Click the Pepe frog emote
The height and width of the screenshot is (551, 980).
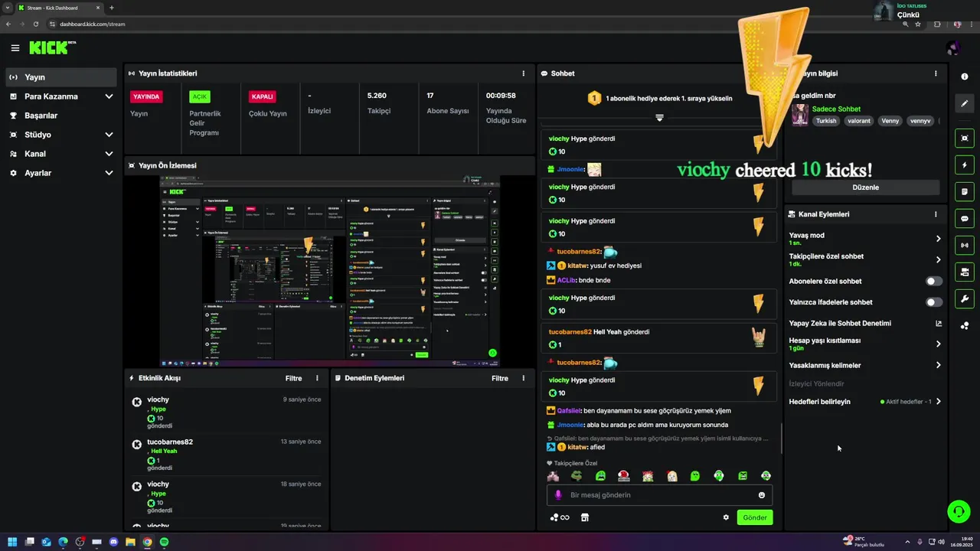coord(577,476)
